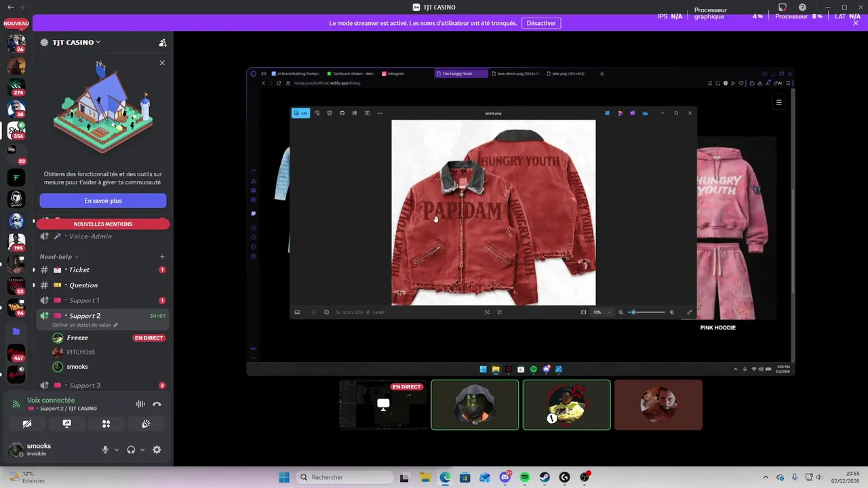Open microphone input options arrow
The height and width of the screenshot is (488, 868).
[117, 450]
